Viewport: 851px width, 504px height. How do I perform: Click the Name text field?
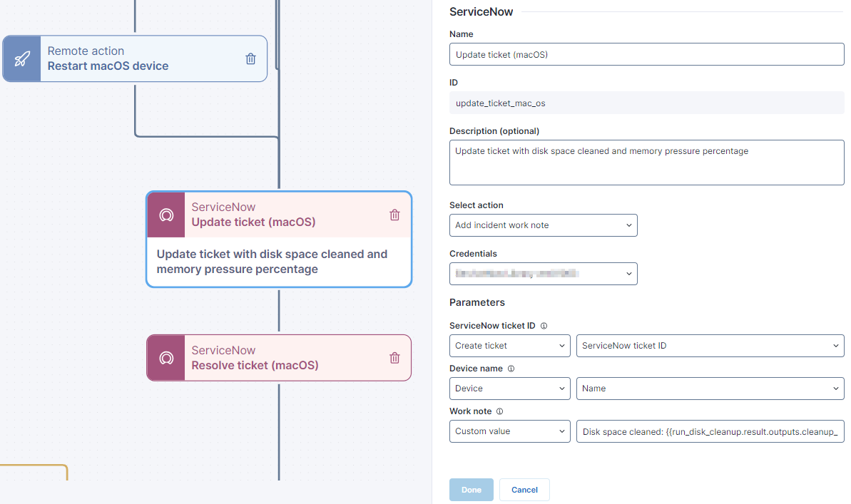pos(646,54)
